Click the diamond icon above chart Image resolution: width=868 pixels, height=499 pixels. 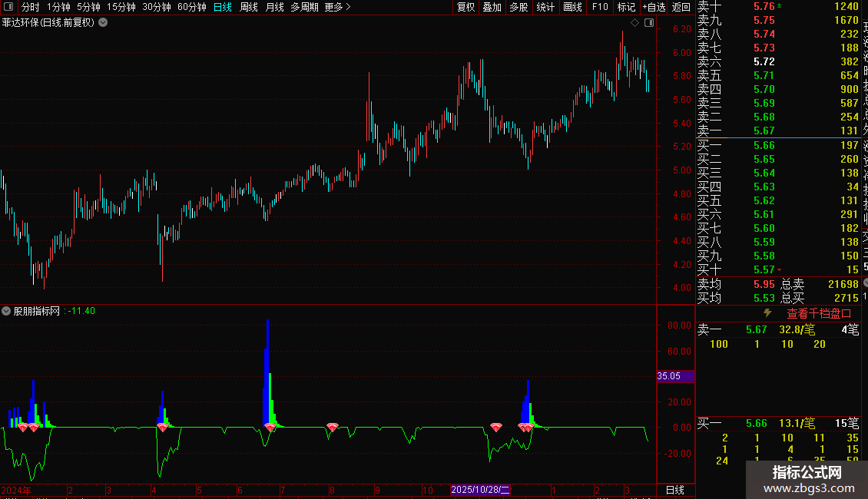point(635,23)
